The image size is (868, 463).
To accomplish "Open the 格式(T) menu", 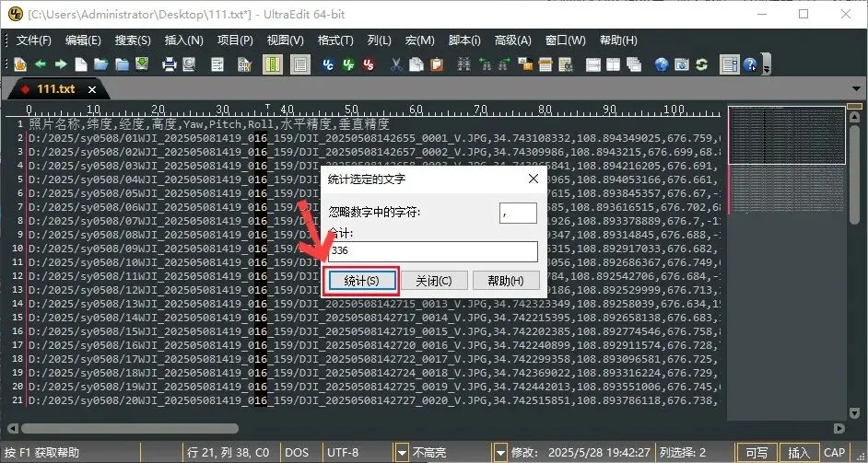I will click(x=335, y=41).
